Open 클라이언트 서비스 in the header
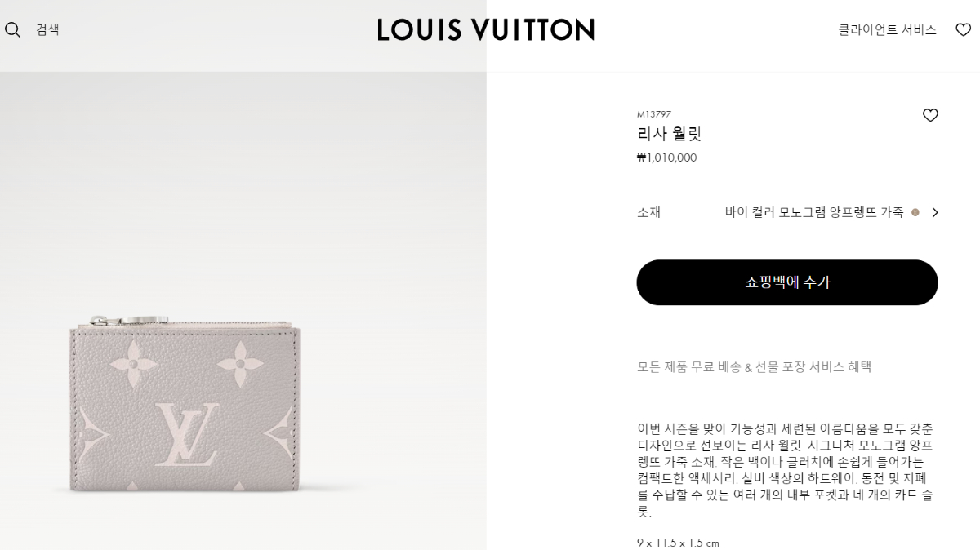Viewport: 980px width, 550px height. pos(887,29)
